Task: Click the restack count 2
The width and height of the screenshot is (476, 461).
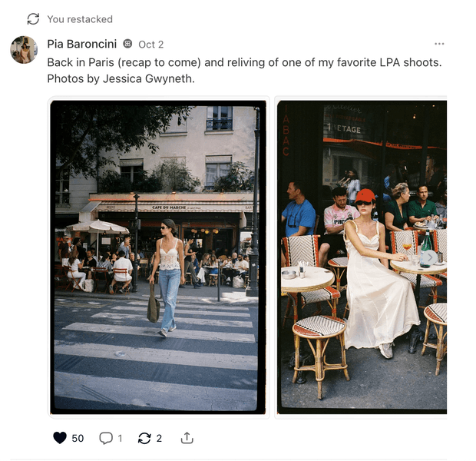Action: click(159, 438)
